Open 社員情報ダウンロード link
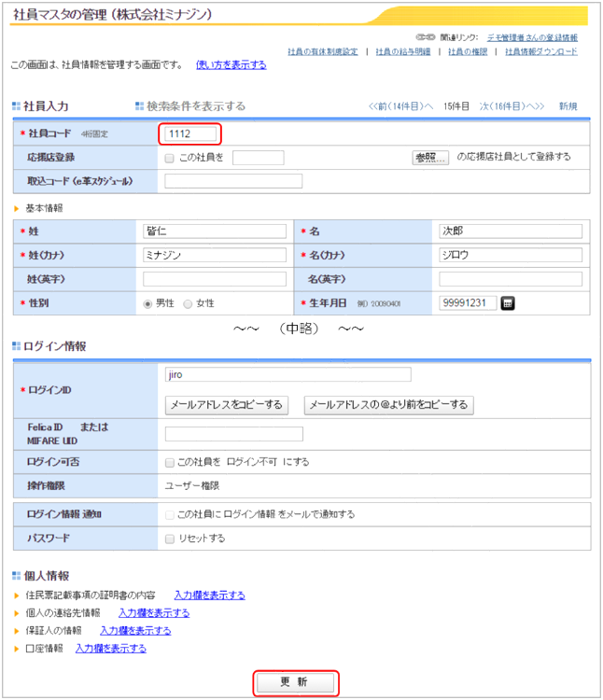This screenshot has height=700, width=603. coord(541,51)
